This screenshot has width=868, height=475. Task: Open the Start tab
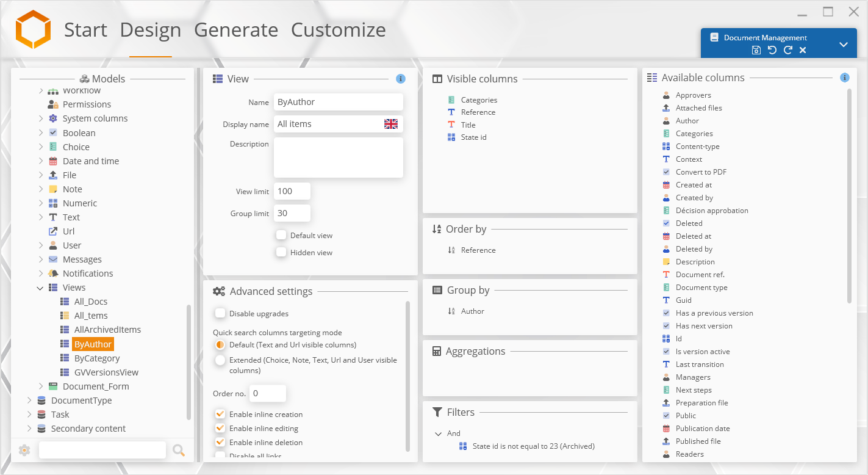pyautogui.click(x=85, y=30)
